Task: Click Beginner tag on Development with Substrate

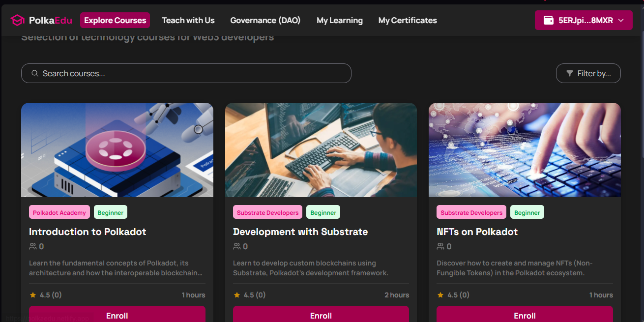Action: [323, 212]
